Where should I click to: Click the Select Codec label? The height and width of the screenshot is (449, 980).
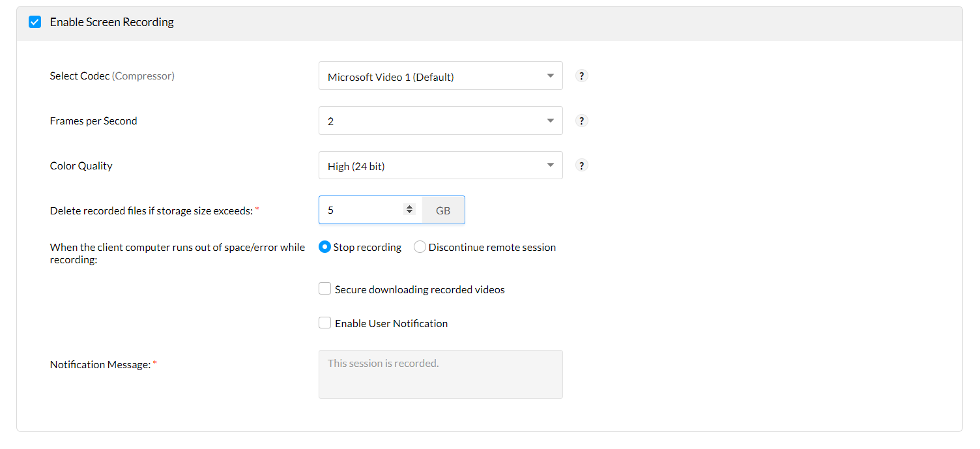coord(79,76)
